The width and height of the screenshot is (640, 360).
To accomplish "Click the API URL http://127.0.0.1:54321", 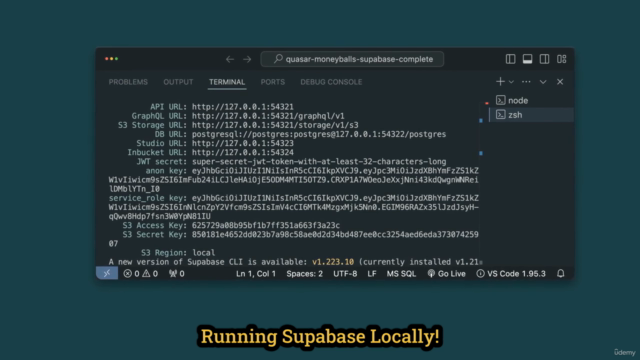I will click(242, 107).
